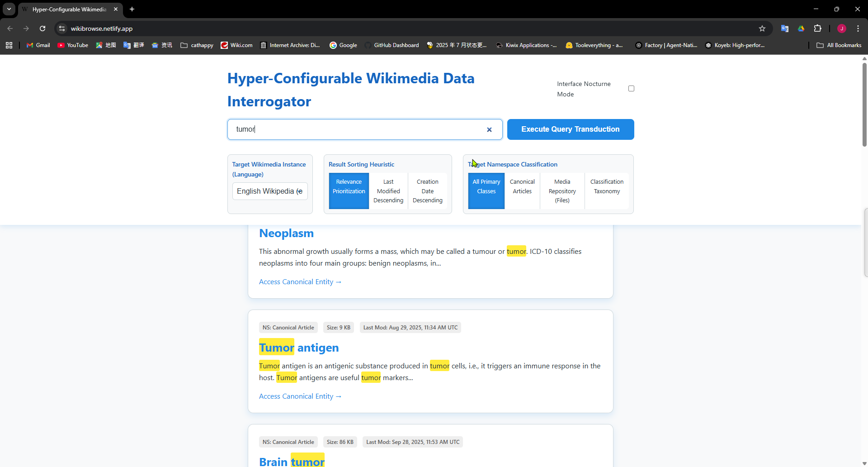This screenshot has width=868, height=467.
Task: Open the All Bookmarks menu
Action: point(839,45)
